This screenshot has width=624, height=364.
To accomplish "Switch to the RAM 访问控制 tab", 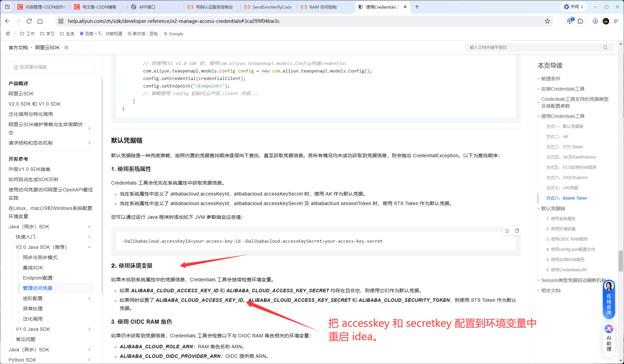I will tap(326, 7).
